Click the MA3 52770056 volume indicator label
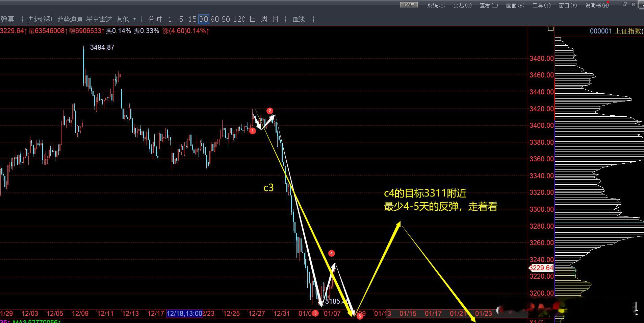Viewport: 644px width, 323px height. 37,321
